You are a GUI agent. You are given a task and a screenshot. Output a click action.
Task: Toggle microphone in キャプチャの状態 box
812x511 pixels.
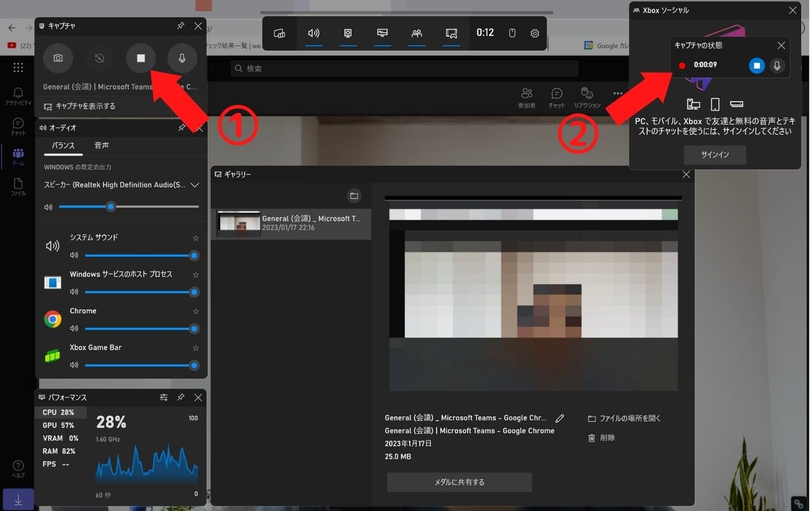coord(777,65)
